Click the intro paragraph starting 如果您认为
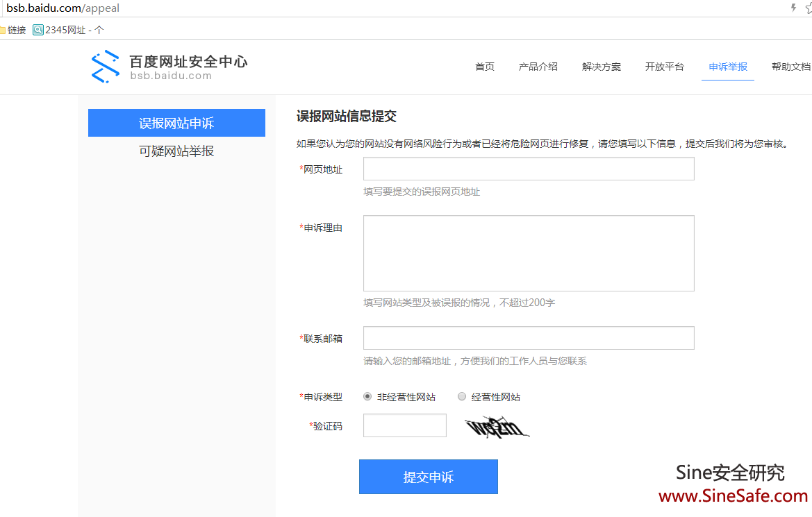Image resolution: width=812 pixels, height=517 pixels. click(x=543, y=144)
